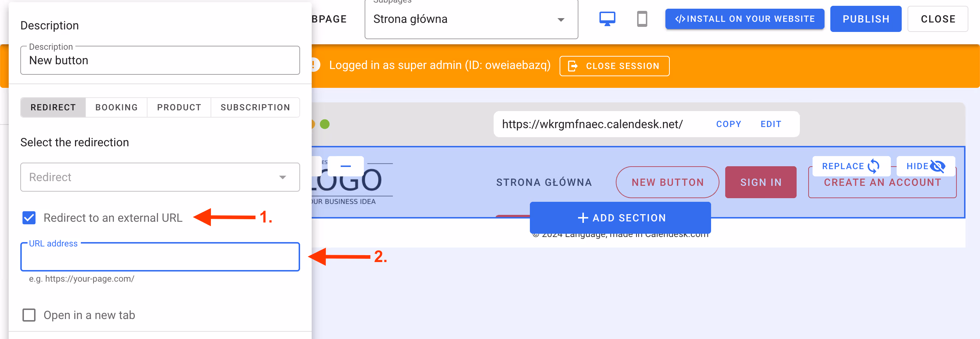
Task: Click the Replace refresh icon on the header section
Action: [x=874, y=166]
